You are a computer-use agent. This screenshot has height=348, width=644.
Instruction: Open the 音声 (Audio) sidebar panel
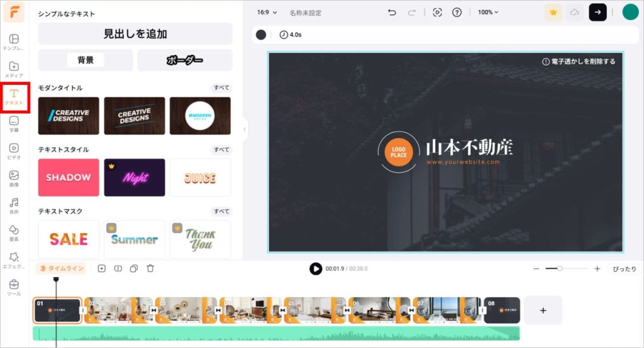14,206
